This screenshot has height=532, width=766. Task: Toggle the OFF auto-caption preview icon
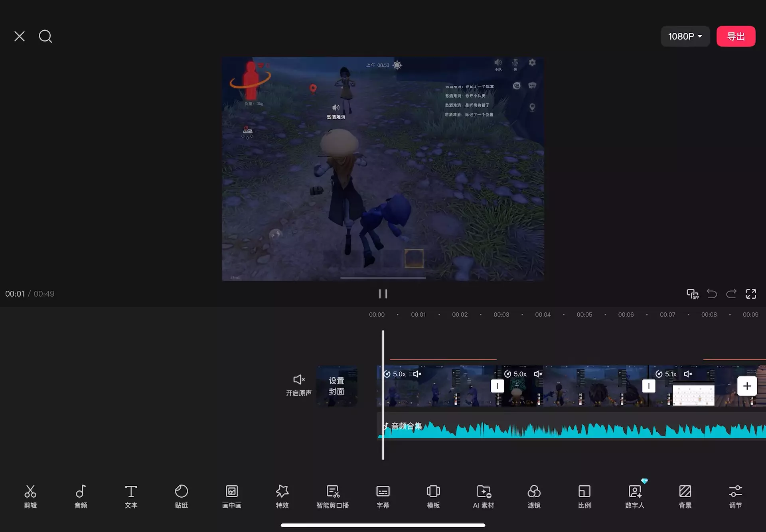(693, 294)
